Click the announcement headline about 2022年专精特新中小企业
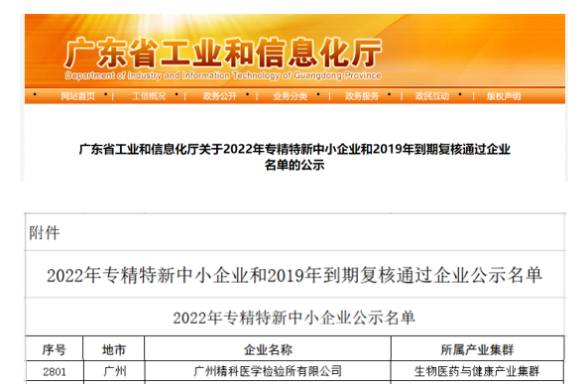Viewport: 588px width, 389px height. tap(294, 157)
